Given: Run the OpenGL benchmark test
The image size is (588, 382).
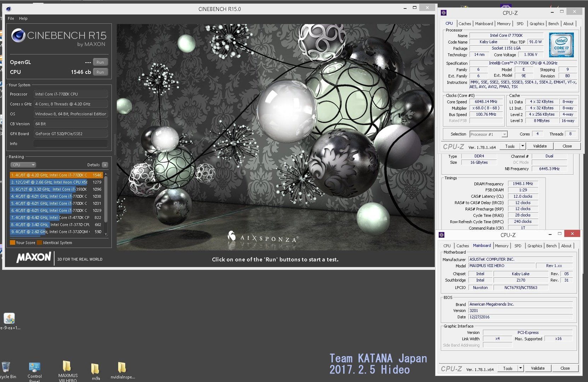Looking at the screenshot, I should coord(100,62).
